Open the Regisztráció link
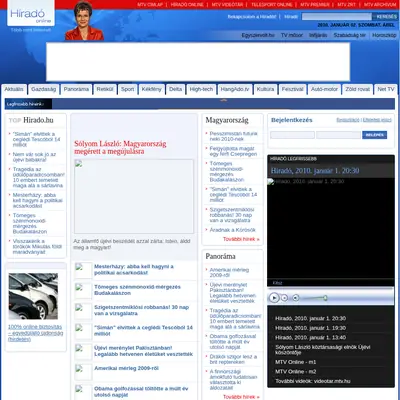Image resolution: width=400 pixels, height=400 pixels. [348, 120]
